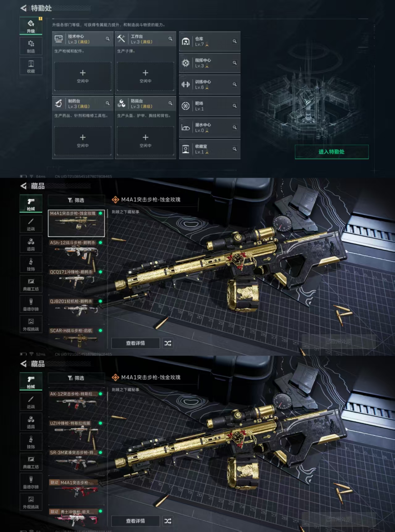Image resolution: width=395 pixels, height=532 pixels.
Task: Click the 指挥中心 emblem icon
Action: point(186,63)
